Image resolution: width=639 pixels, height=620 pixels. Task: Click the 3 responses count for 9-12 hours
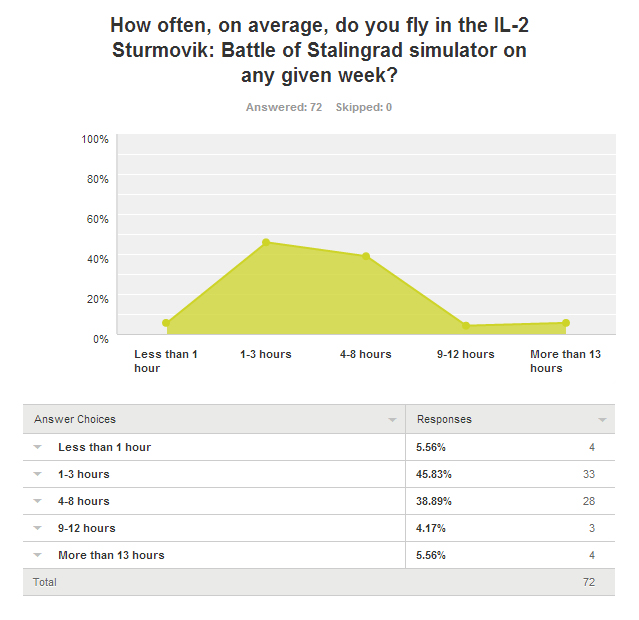[x=592, y=528]
